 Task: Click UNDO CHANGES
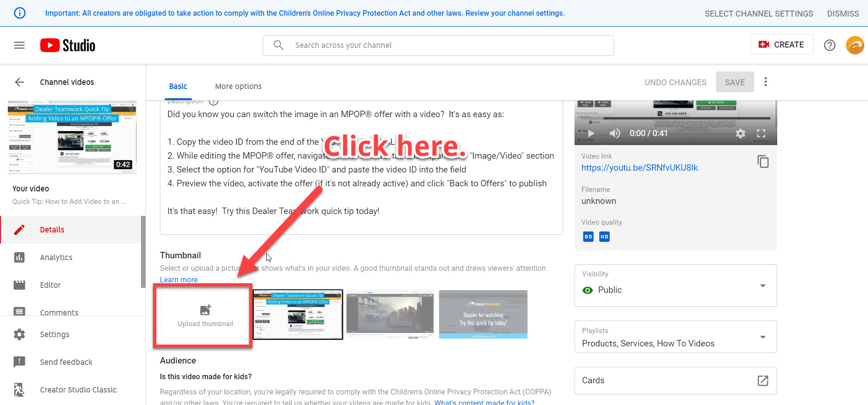[x=675, y=82]
